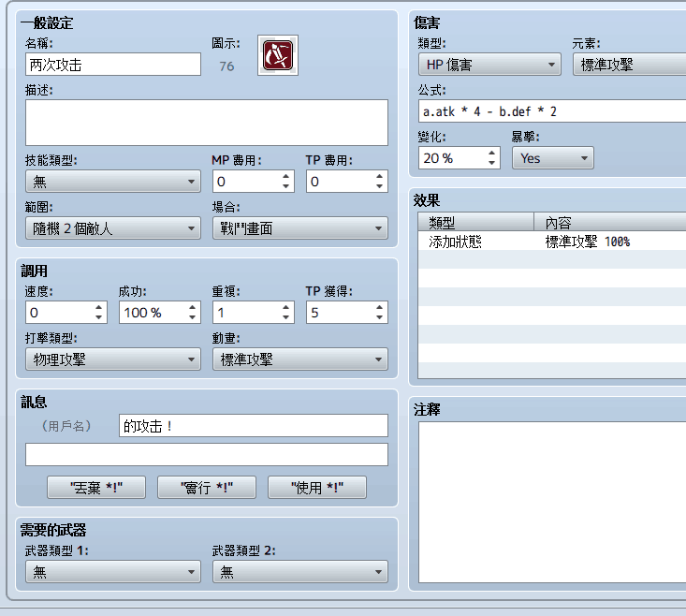Increase the 變化 variance percentage
The width and height of the screenshot is (686, 616).
(491, 153)
